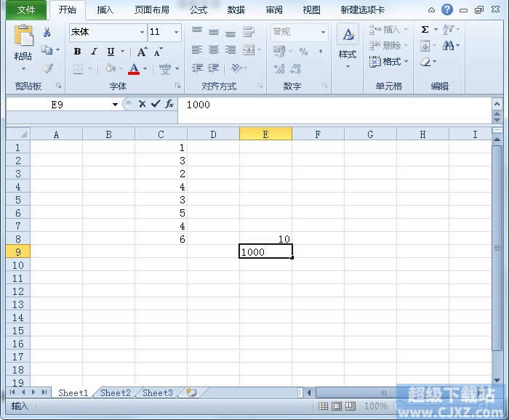This screenshot has width=509, height=420.
Task: Switch to the Insert tab
Action: pyautogui.click(x=105, y=10)
